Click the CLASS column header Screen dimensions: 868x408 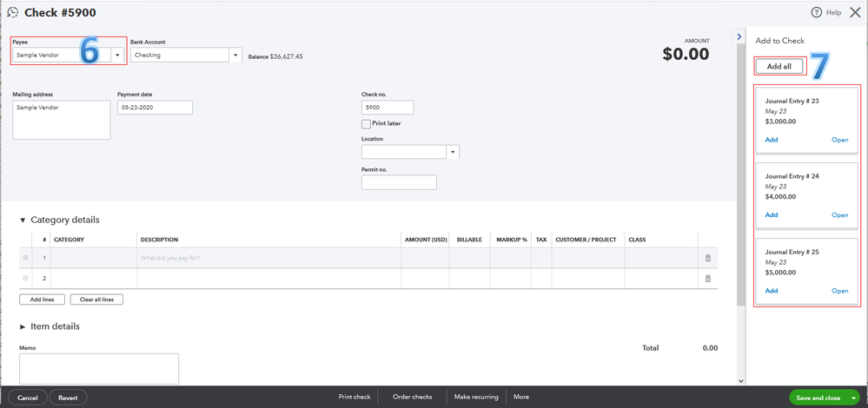637,240
